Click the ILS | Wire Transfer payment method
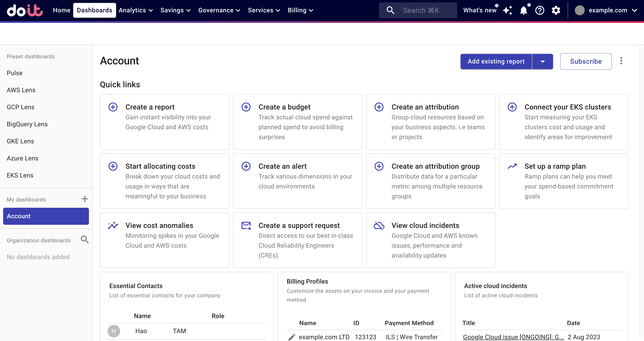The height and width of the screenshot is (341, 644). [412, 337]
